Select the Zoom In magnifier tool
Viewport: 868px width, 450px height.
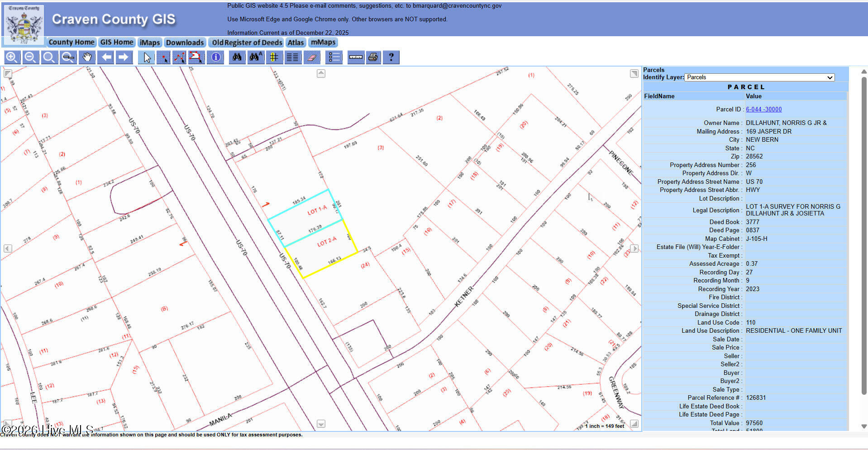12,57
